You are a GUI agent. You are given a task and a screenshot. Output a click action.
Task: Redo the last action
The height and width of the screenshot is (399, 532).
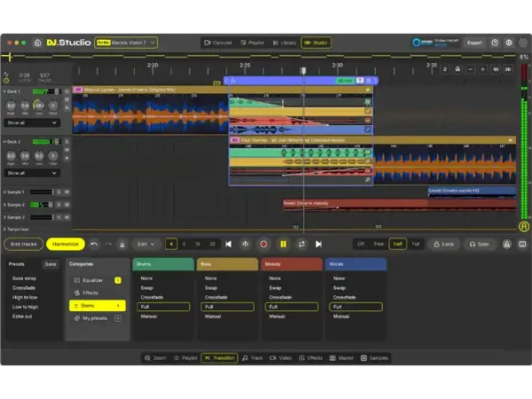click(108, 244)
